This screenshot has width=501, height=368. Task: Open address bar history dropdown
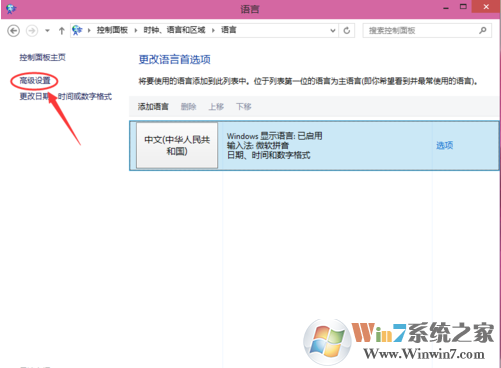pos(333,31)
